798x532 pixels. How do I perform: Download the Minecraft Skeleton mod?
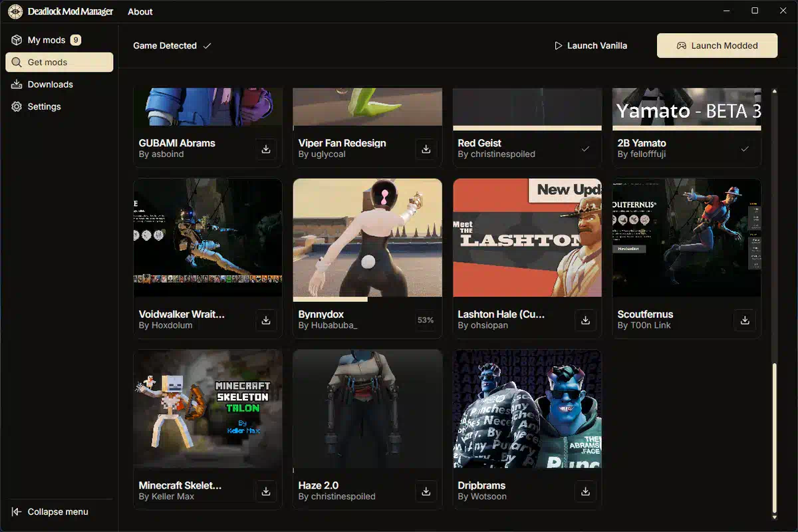pos(266,491)
